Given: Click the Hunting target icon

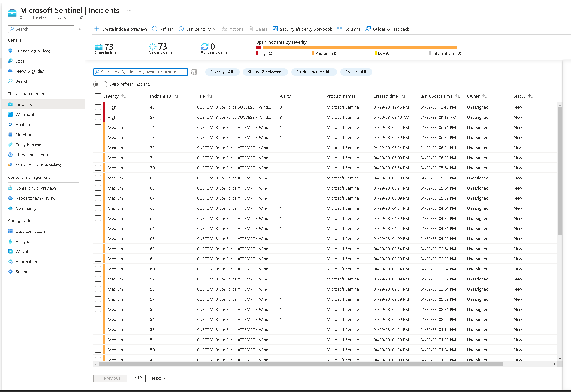Looking at the screenshot, I should (10, 124).
